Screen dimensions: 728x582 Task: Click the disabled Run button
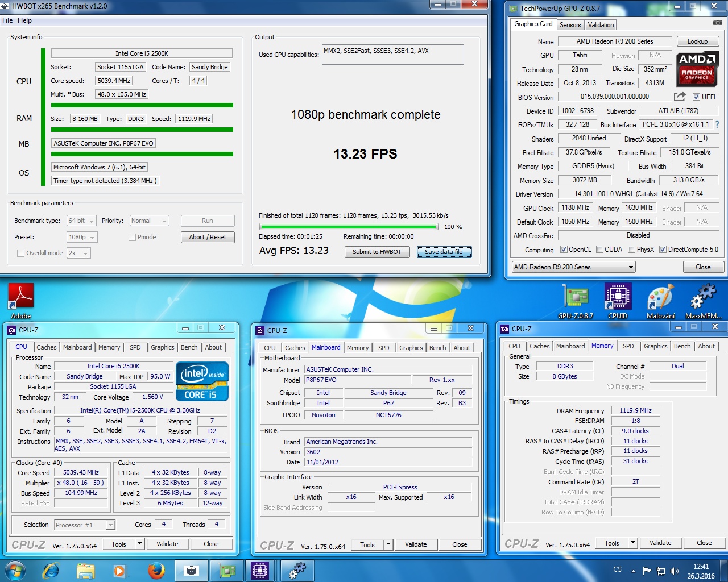[x=208, y=221]
